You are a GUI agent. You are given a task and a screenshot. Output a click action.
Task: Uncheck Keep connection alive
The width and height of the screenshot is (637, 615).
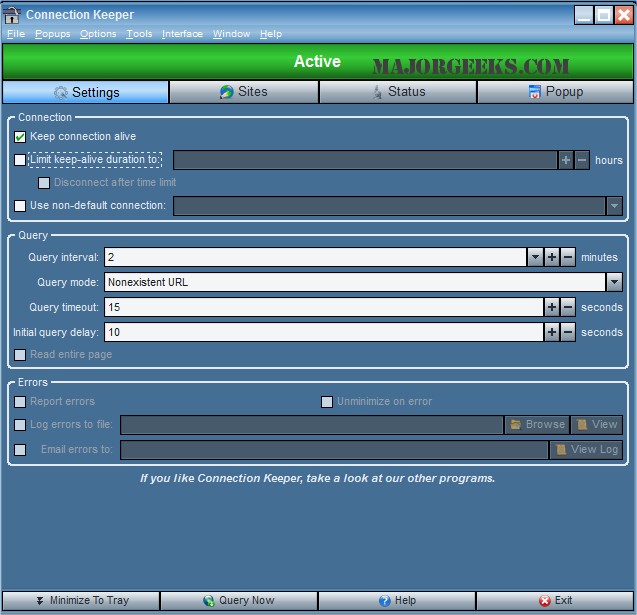(x=20, y=136)
